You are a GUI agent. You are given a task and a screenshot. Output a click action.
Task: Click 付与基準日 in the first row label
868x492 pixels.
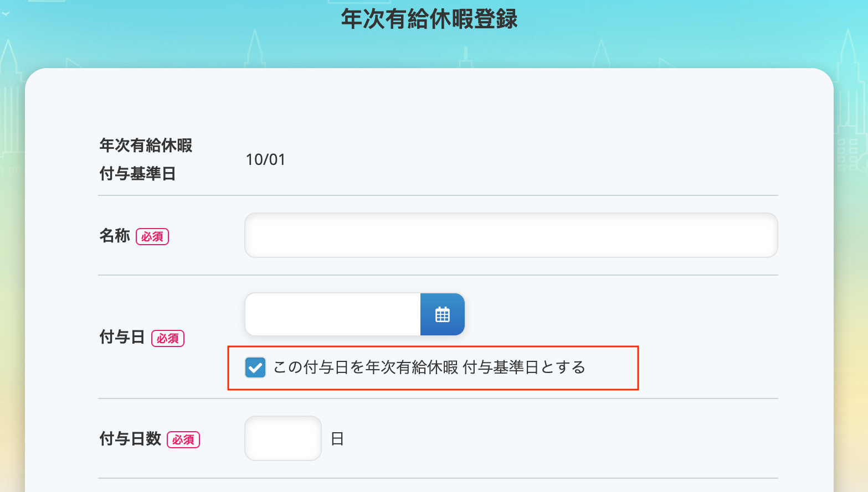coord(137,174)
